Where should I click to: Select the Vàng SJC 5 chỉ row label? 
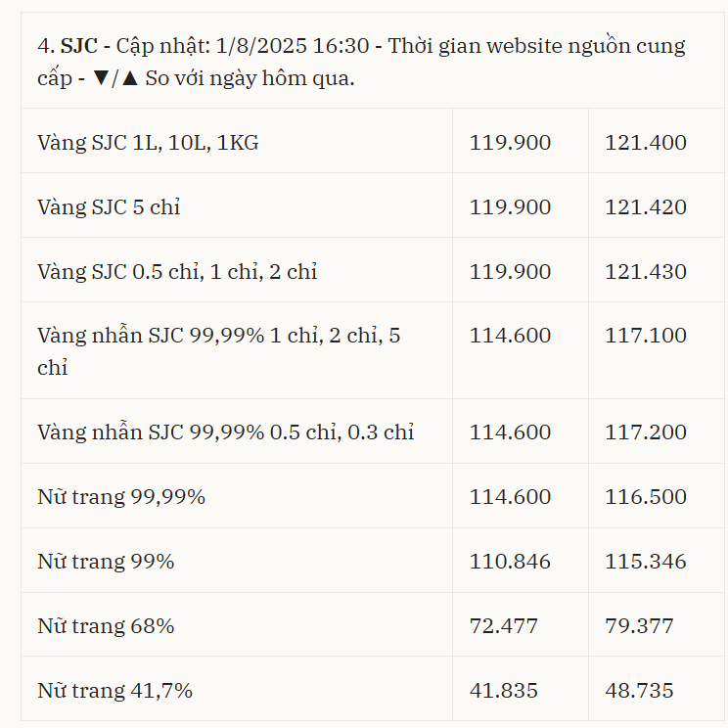point(109,206)
